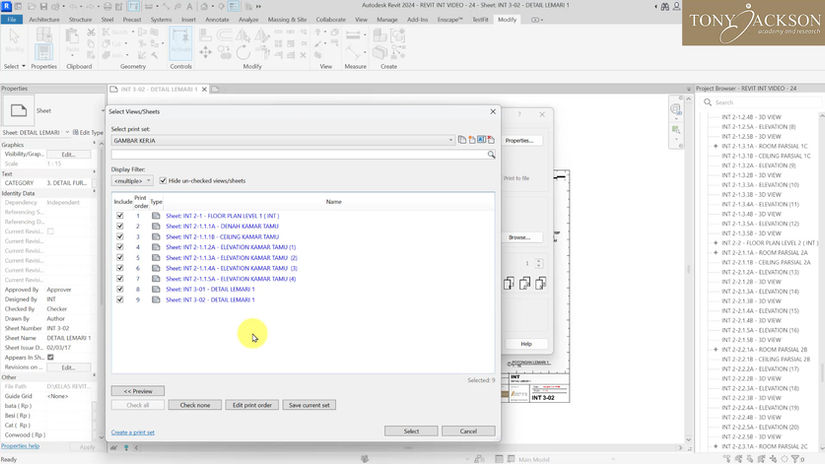Click the Rename print set icon
The image size is (825, 464).
(x=481, y=140)
